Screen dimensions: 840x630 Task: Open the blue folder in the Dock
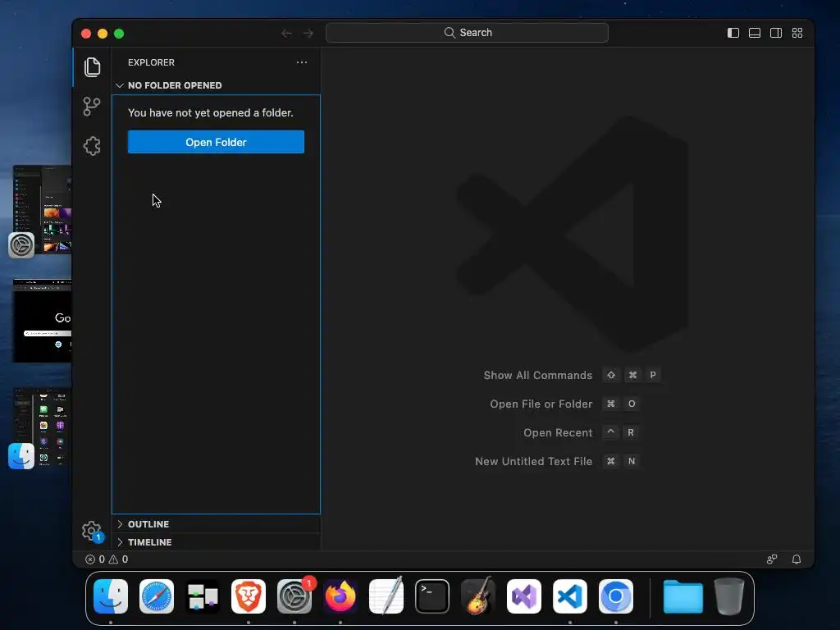(x=683, y=596)
